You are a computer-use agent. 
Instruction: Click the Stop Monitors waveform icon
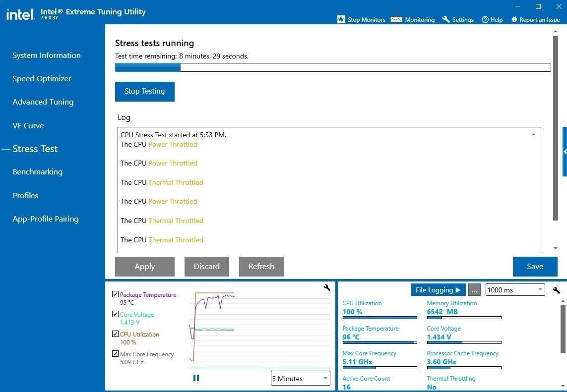click(x=341, y=19)
